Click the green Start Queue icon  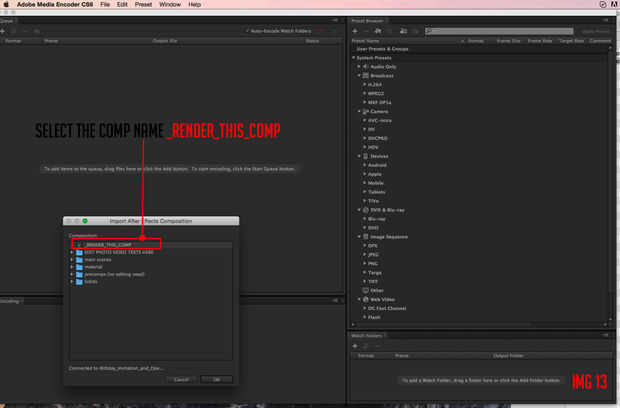(335, 31)
